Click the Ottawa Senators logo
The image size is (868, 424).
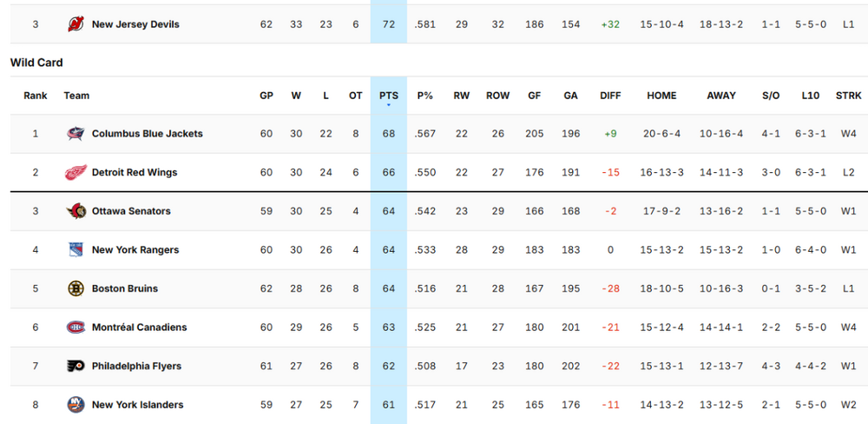coord(76,211)
